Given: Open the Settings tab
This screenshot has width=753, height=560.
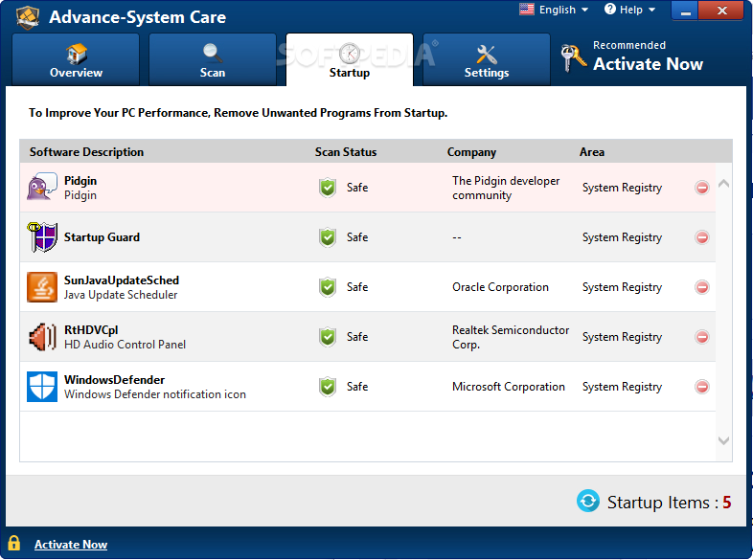Looking at the screenshot, I should point(486,59).
